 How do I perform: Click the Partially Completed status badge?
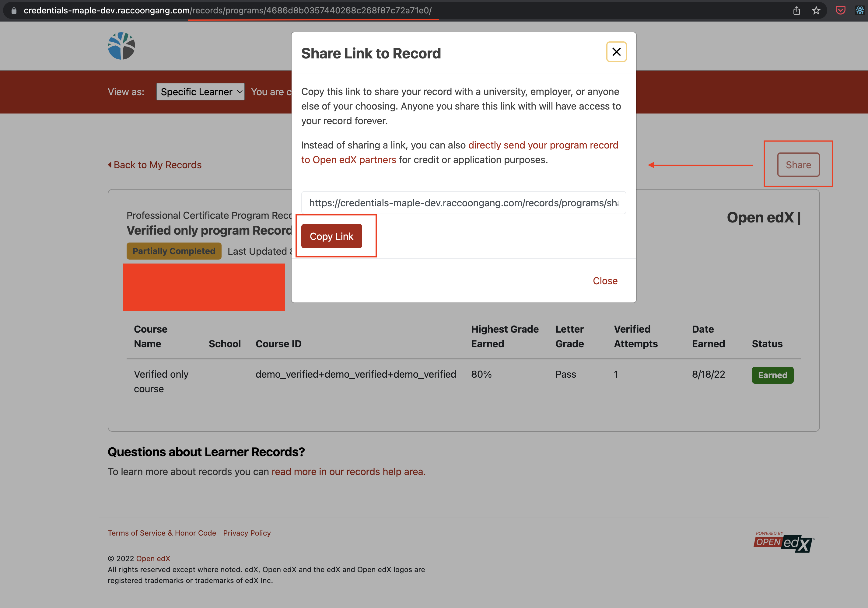[173, 251]
